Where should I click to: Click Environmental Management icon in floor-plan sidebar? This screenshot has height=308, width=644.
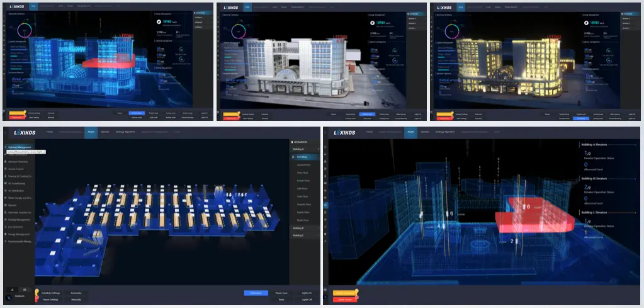point(5,241)
